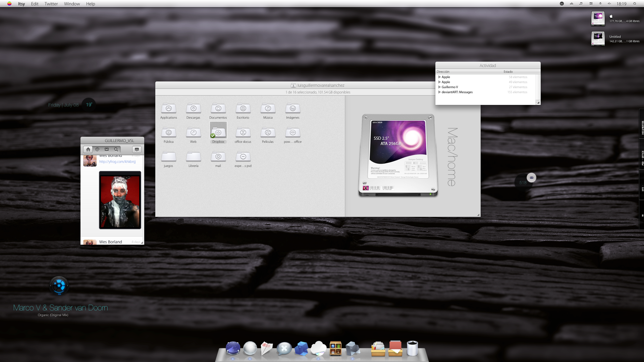Image resolution: width=644 pixels, height=362 pixels.
Task: Expand the Guillermo V row in Actividad
Action: coord(439,87)
